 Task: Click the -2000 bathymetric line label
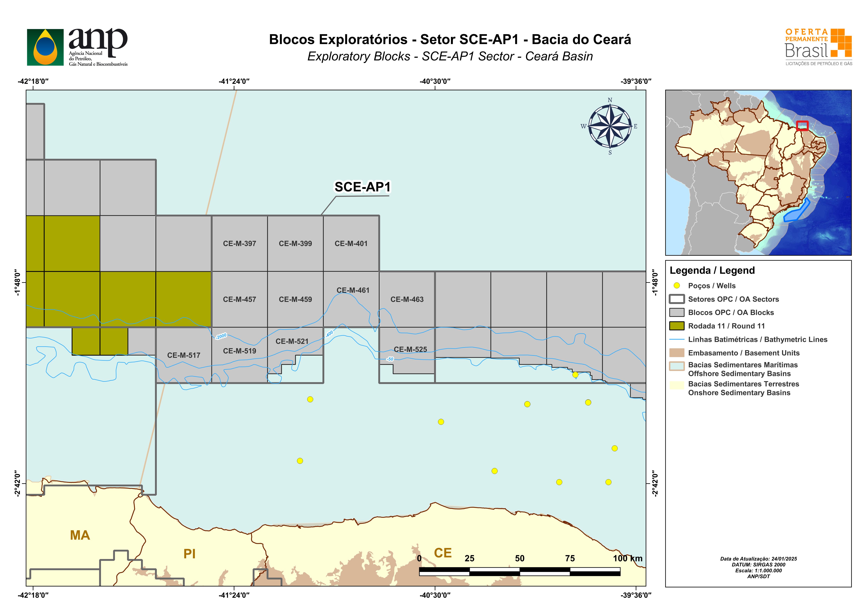pos(221,336)
